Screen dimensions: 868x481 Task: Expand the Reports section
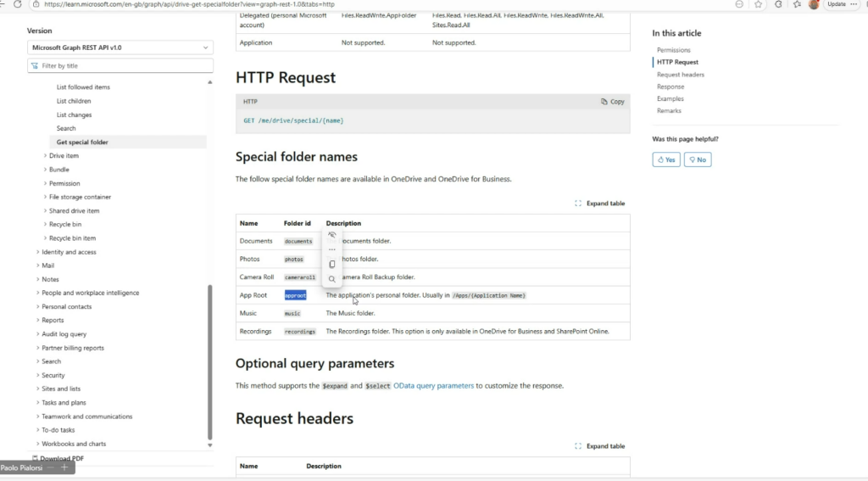[38, 321]
